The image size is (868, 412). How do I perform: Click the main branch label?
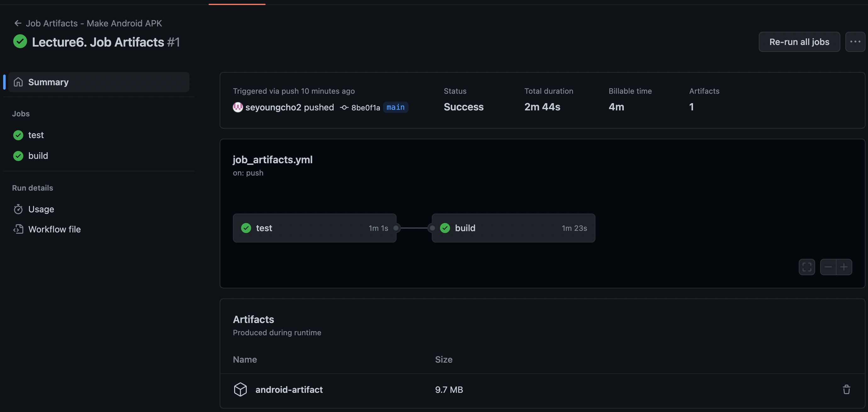pos(395,107)
